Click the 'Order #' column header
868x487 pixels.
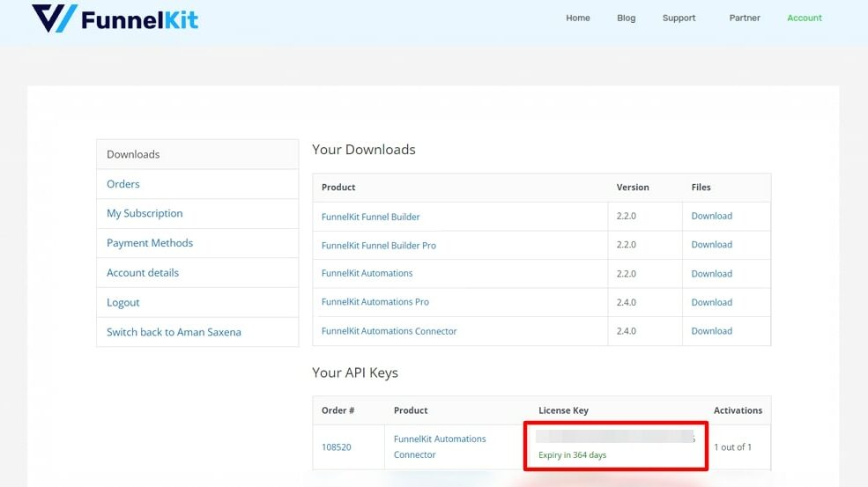[x=338, y=410]
